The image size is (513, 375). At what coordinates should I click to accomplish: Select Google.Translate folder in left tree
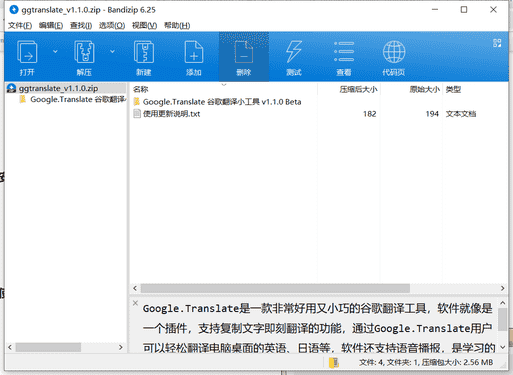coord(72,99)
